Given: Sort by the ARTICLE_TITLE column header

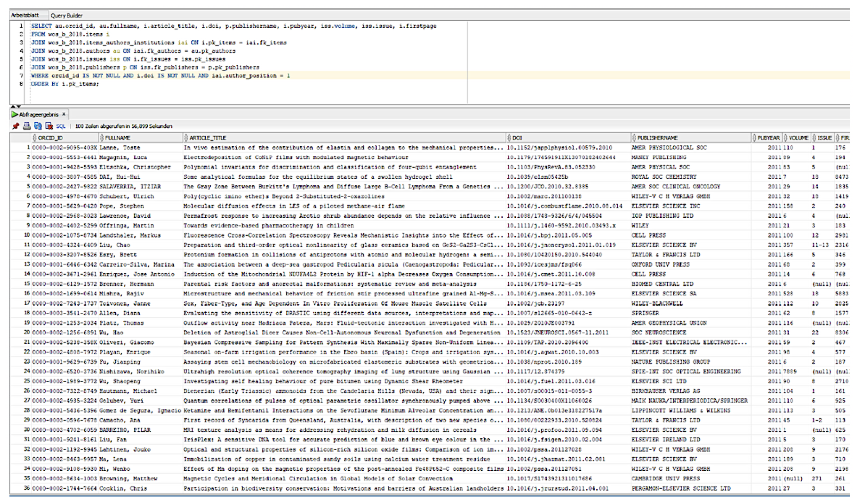Looking at the screenshot, I should click(208, 138).
